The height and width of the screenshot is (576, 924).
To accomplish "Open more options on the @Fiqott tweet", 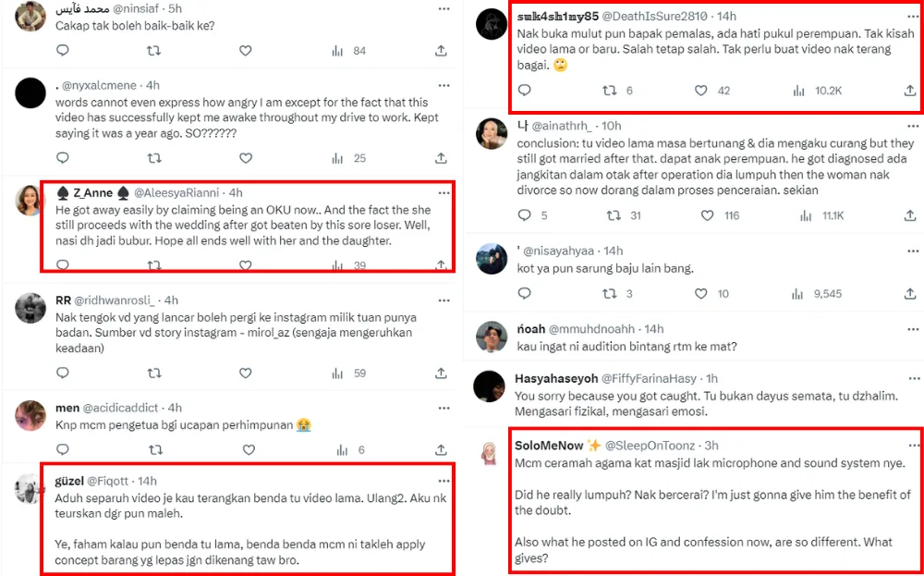I will 444,480.
